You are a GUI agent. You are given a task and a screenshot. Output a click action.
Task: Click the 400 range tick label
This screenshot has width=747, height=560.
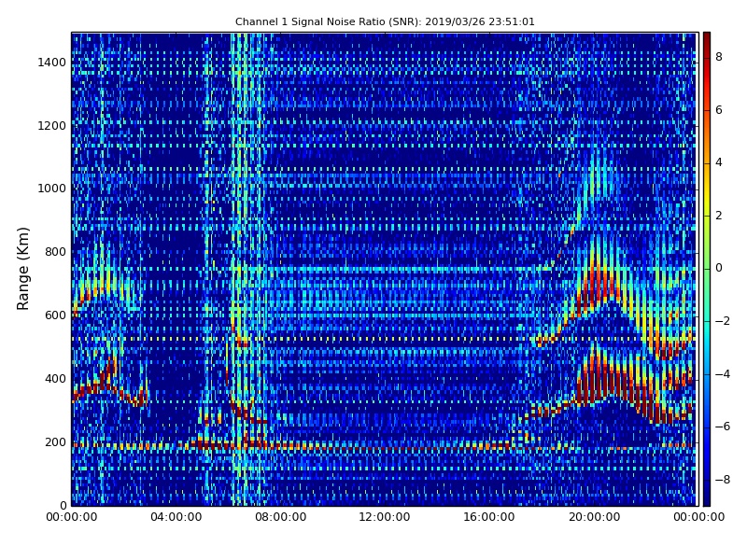pos(55,379)
